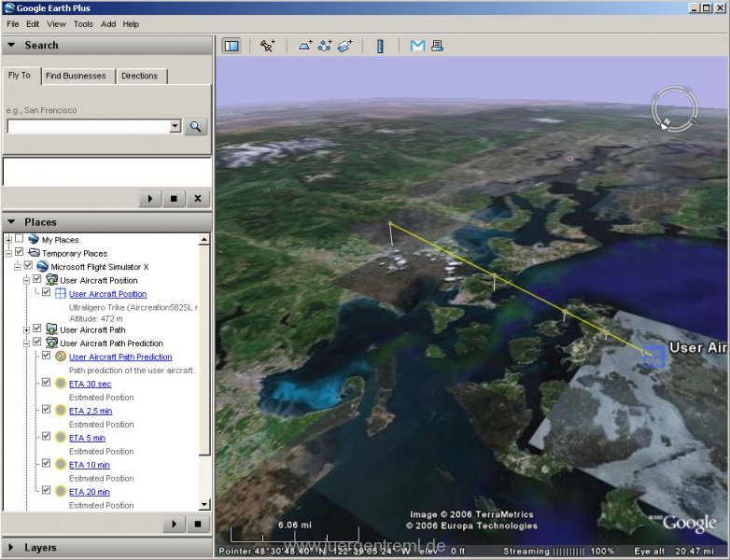
Task: Click the Add Image Overlay toolbar icon
Action: click(344, 46)
